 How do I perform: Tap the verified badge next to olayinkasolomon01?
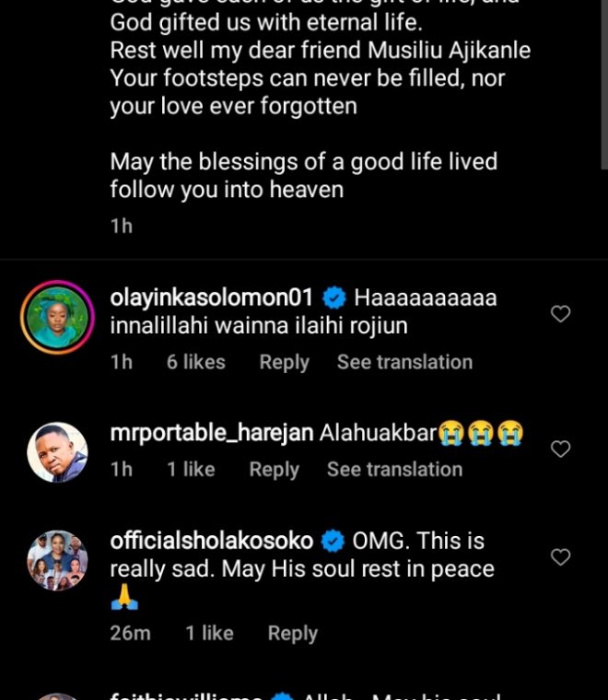333,297
